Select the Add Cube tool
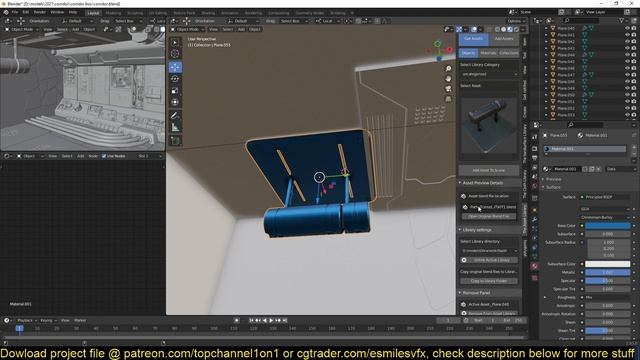The width and height of the screenshot is (640, 360). (x=175, y=141)
